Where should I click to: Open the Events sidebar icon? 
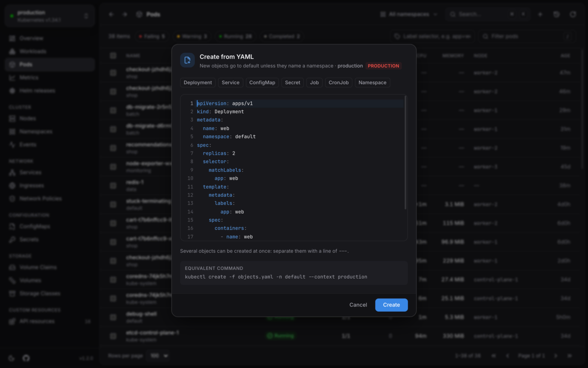pos(12,145)
